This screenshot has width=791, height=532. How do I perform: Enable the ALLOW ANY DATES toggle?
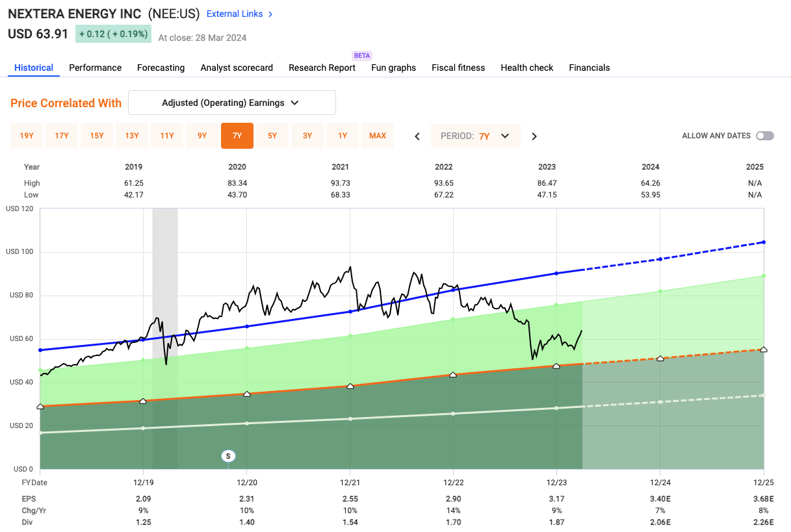tap(764, 136)
